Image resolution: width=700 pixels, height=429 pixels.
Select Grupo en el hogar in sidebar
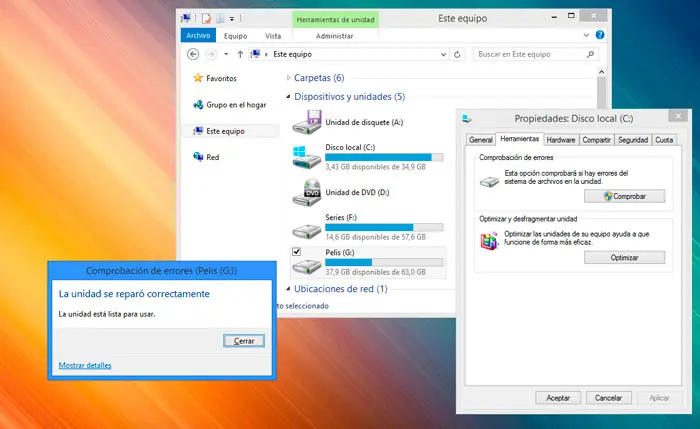tap(229, 104)
